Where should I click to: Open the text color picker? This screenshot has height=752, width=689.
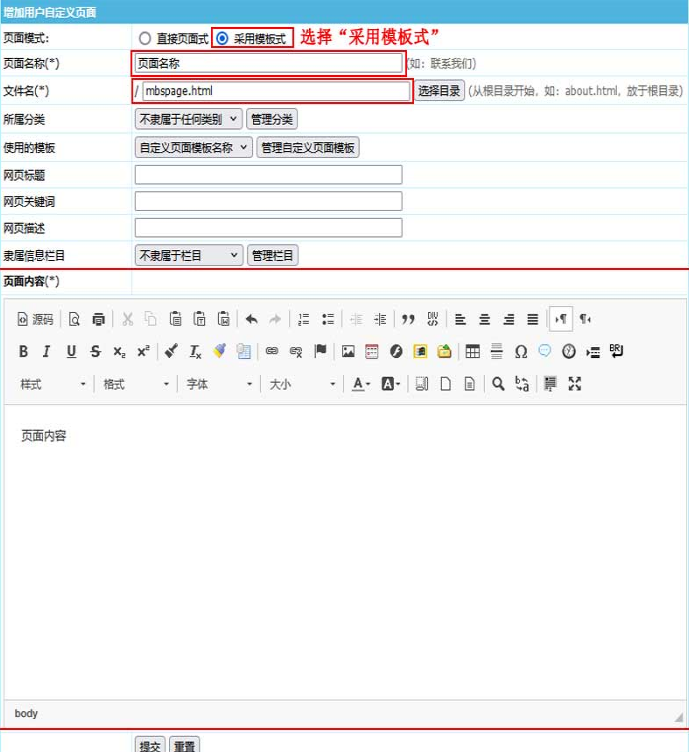click(x=361, y=384)
